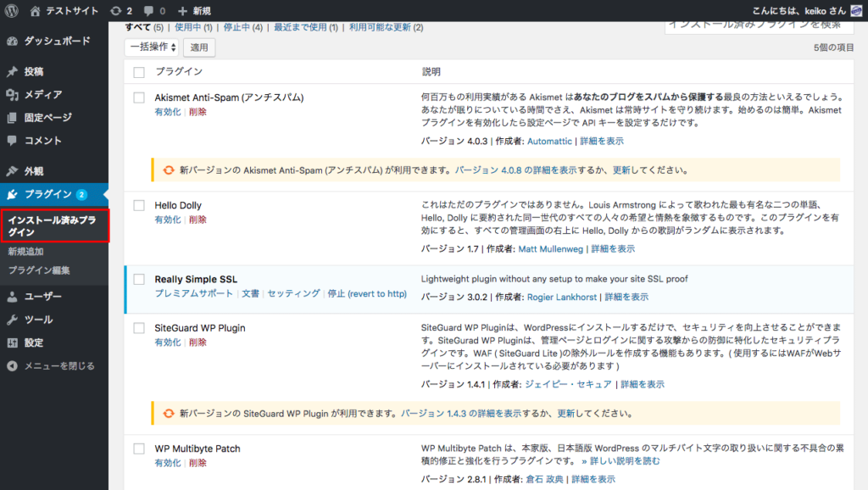Screen dimensions: 868x490
Task: Open the ユーザー menu item
Action: coord(54,297)
